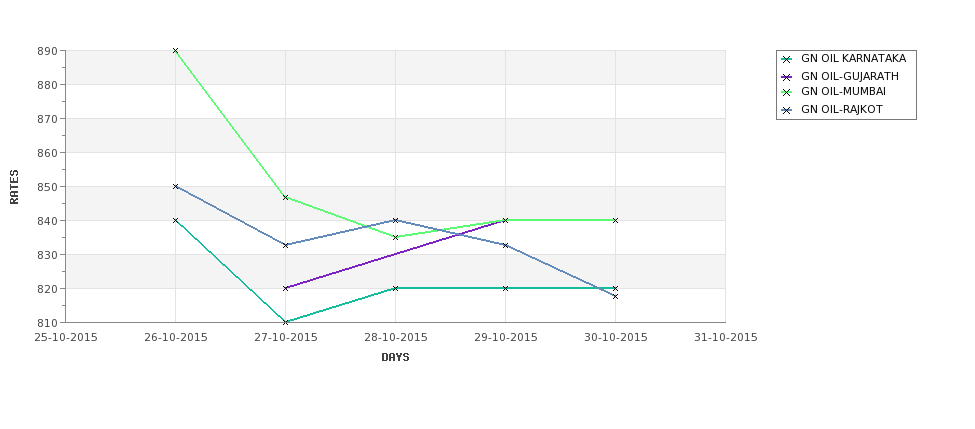Click GN OIL-GUJARATH legend marker icon

pos(787,77)
